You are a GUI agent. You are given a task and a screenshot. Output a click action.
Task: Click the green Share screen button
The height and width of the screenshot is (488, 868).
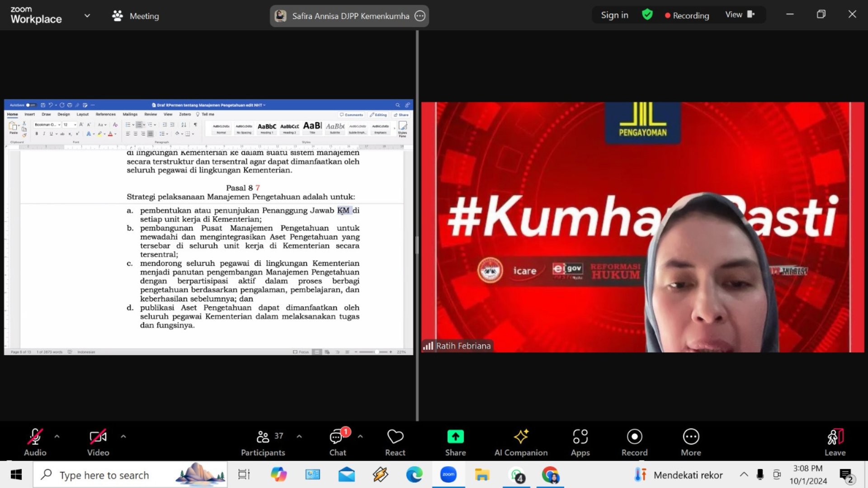(455, 442)
